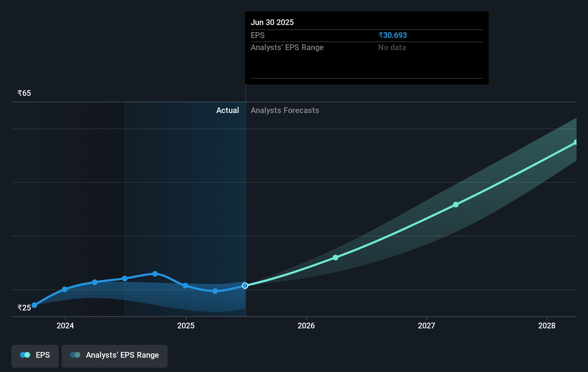This screenshot has height=372, width=588.
Task: Toggle the Analysts' EPS Range legend
Action: [115, 356]
